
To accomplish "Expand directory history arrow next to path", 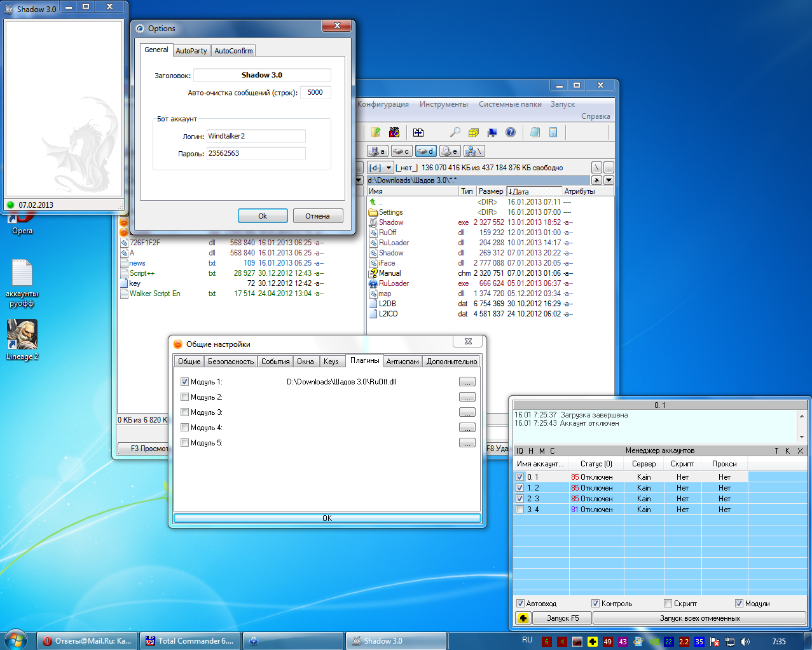I will tap(609, 180).
